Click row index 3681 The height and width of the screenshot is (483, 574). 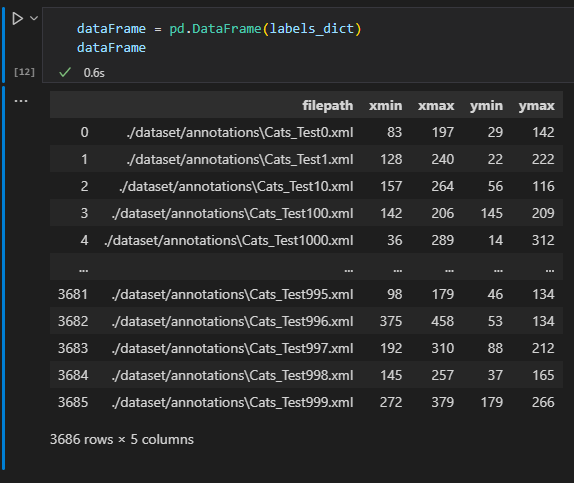(73, 294)
